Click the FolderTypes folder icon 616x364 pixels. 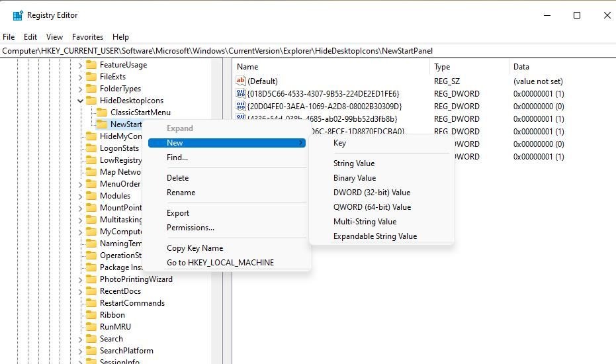[x=91, y=89]
